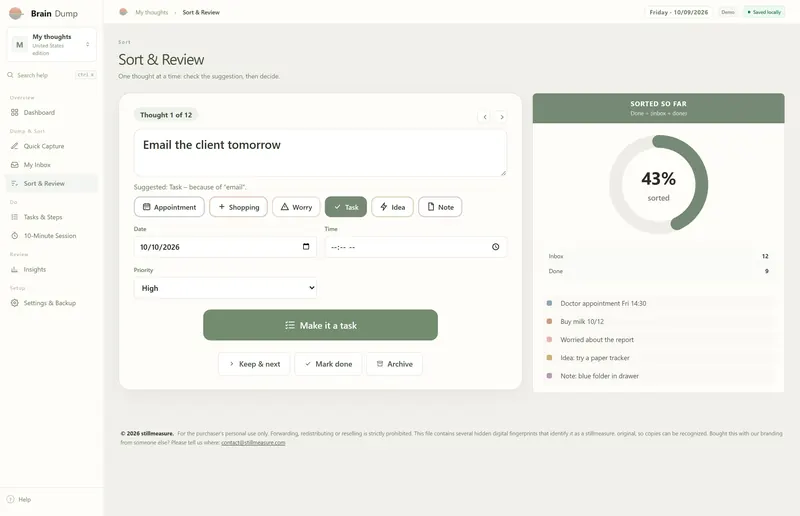This screenshot has height=516, width=800.
Task: Click the Inbox count row
Action: [x=659, y=256]
